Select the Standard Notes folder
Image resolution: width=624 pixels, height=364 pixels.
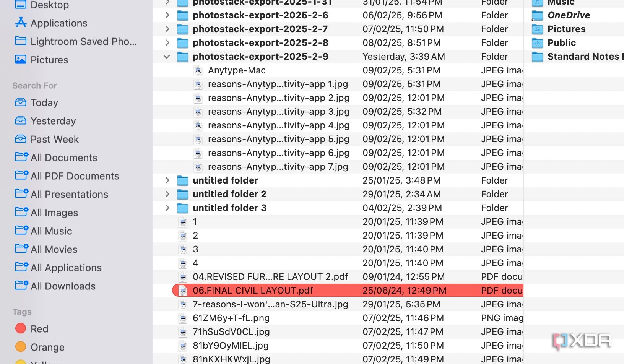coord(585,56)
